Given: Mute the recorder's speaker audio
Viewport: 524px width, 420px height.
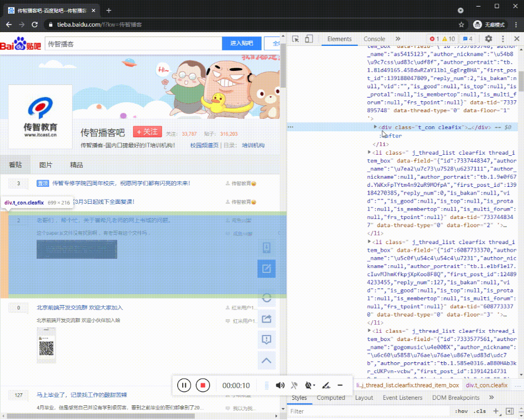Looking at the screenshot, I should pyautogui.click(x=280, y=385).
